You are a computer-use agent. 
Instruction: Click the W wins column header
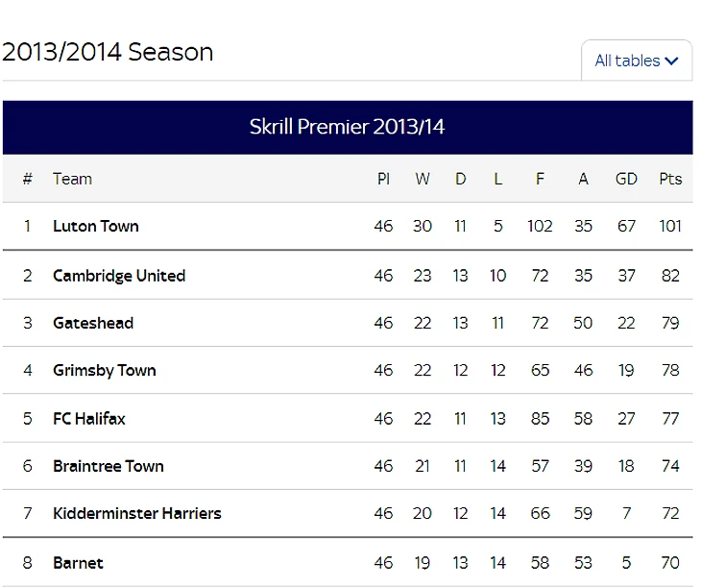(x=423, y=179)
